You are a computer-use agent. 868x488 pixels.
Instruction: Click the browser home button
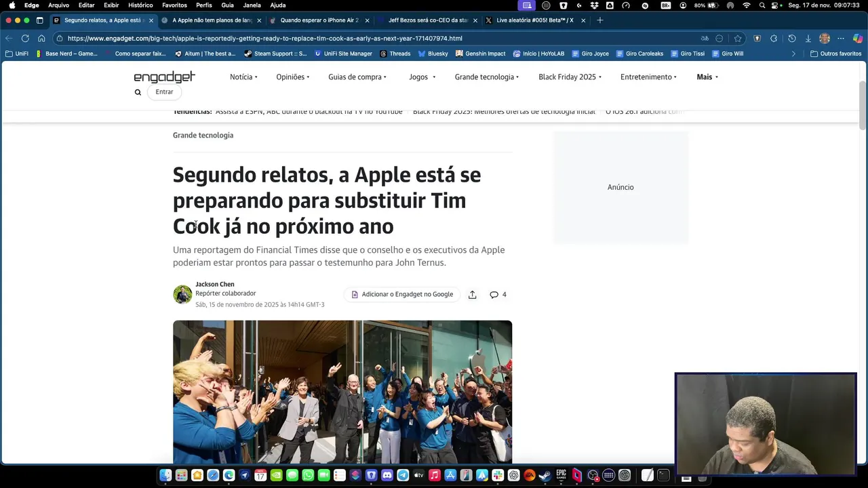(41, 39)
